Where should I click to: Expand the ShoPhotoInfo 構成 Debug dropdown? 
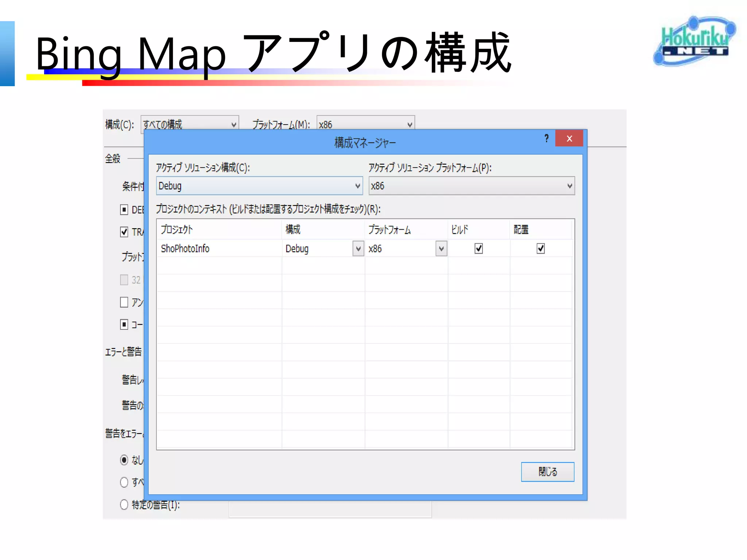358,249
